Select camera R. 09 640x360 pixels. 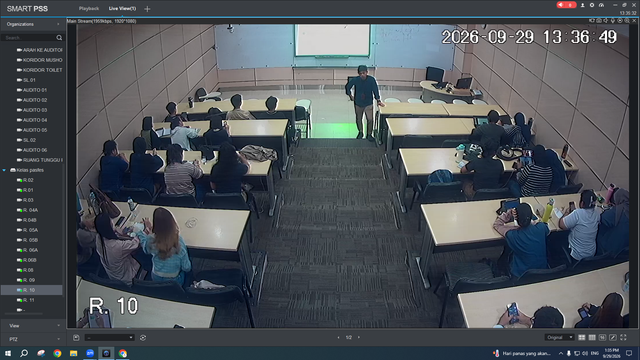[x=26, y=280]
